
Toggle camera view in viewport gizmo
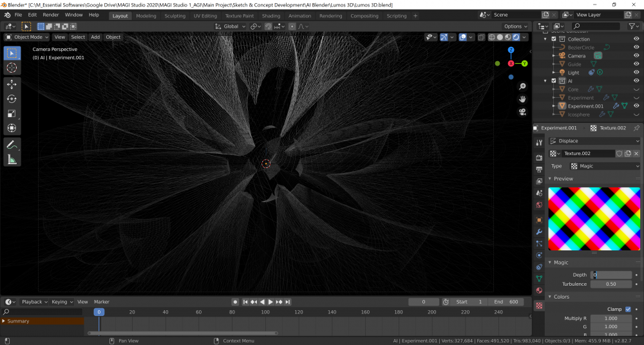(522, 112)
